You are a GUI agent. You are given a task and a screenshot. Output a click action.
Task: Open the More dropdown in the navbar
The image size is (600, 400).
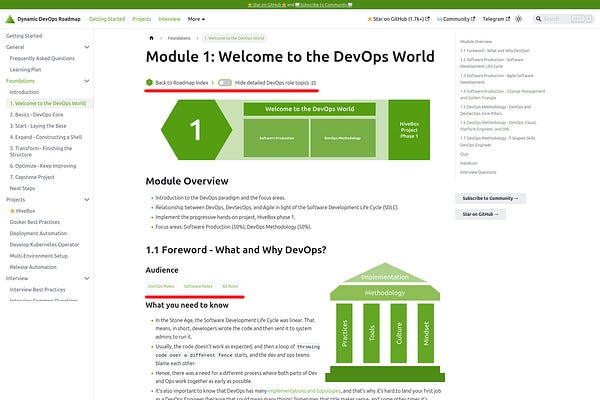point(196,19)
